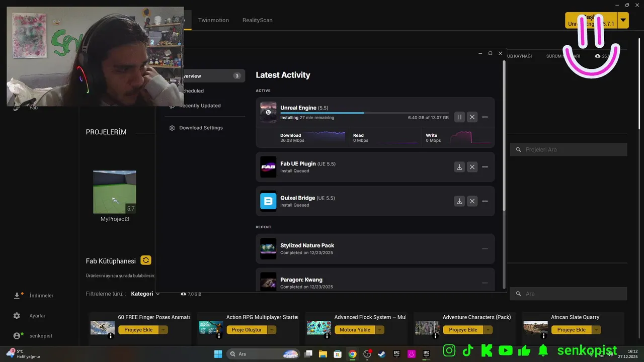644x362 pixels.
Task: Open the African Slate Quarry thumbnail
Action: tap(535, 328)
